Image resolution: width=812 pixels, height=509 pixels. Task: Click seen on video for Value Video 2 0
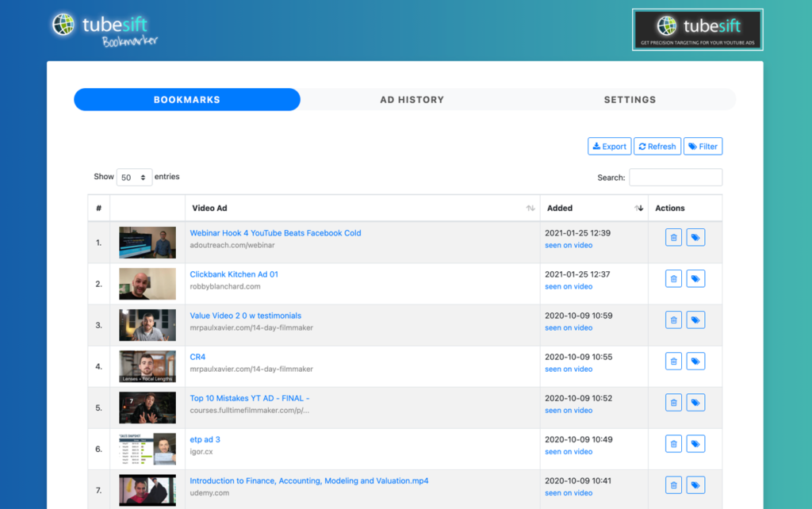(x=569, y=327)
